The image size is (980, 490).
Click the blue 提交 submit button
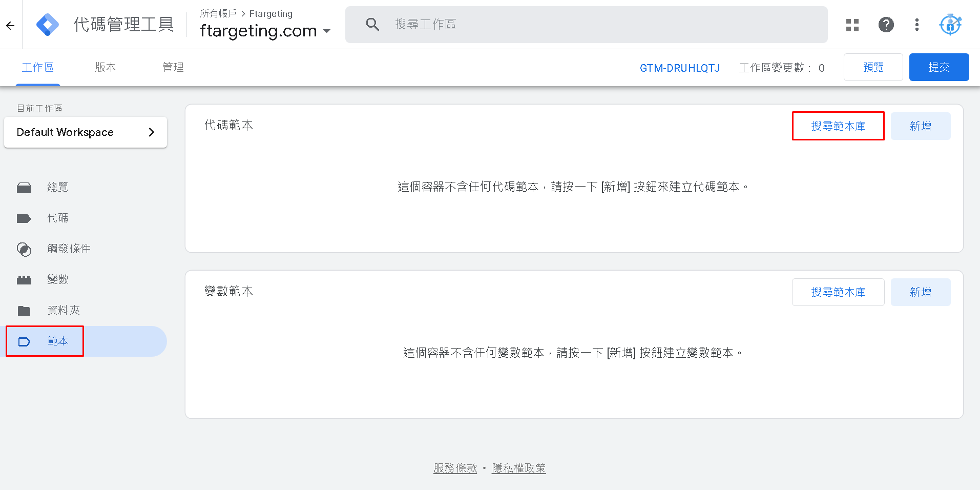[939, 67]
